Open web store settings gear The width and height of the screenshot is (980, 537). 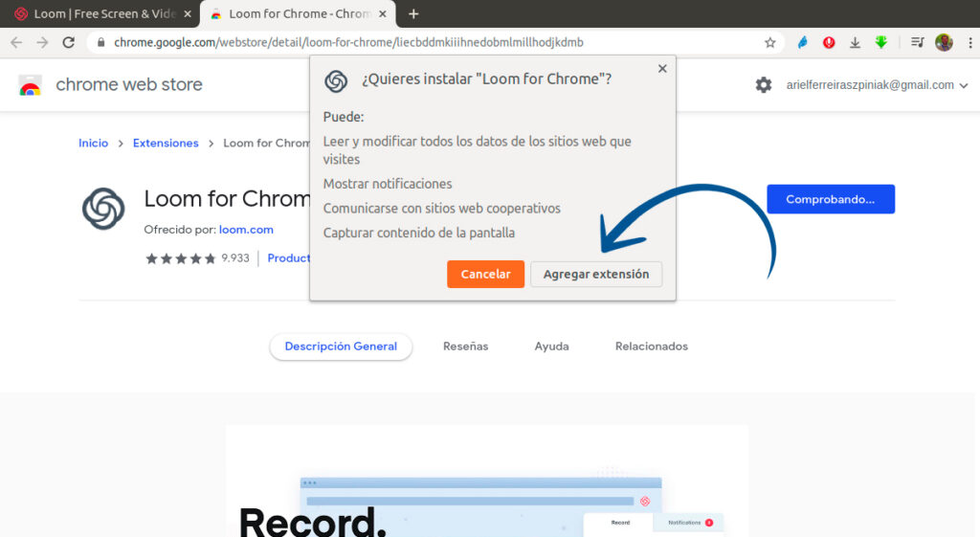[x=763, y=85]
